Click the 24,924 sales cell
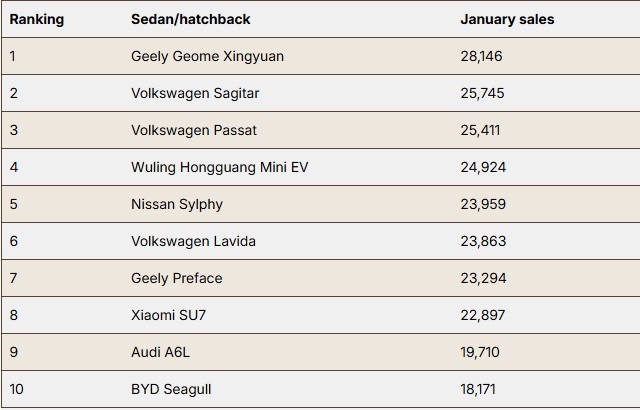This screenshot has width=640, height=410. coord(483,167)
